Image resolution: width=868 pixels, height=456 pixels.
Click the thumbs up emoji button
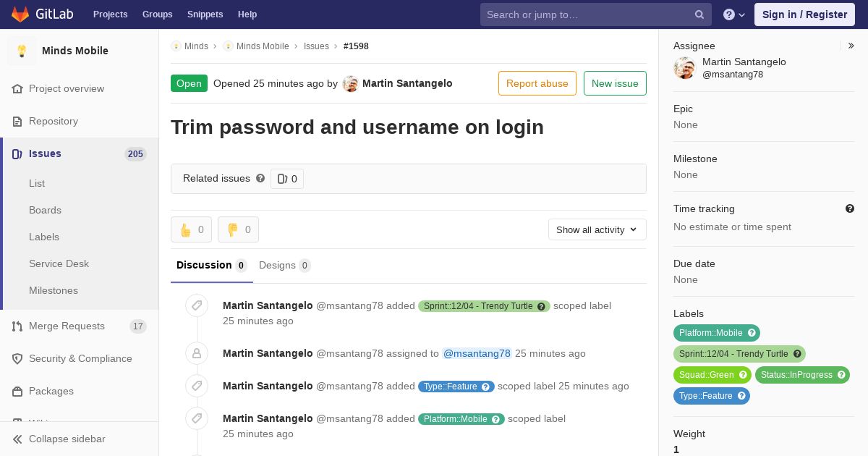pos(191,229)
